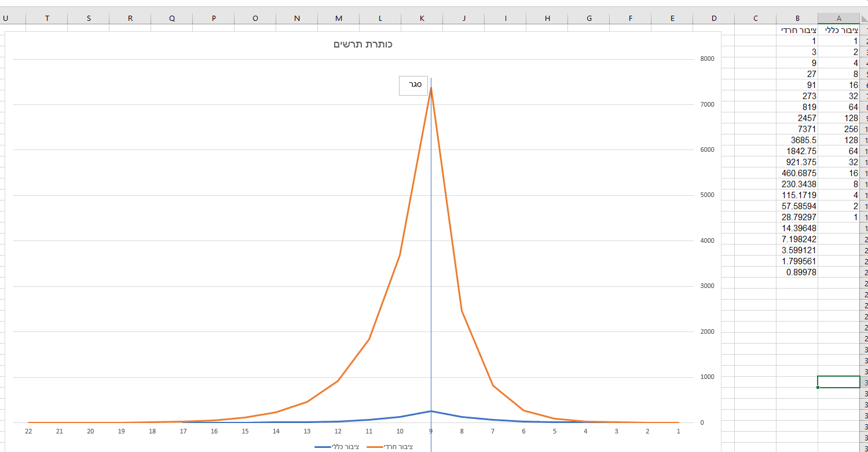Click the cell containing 0.89978
868x452 pixels.
(797, 272)
